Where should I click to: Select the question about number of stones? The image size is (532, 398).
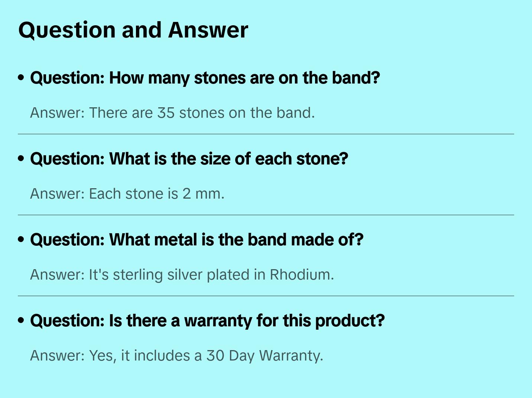(x=205, y=78)
